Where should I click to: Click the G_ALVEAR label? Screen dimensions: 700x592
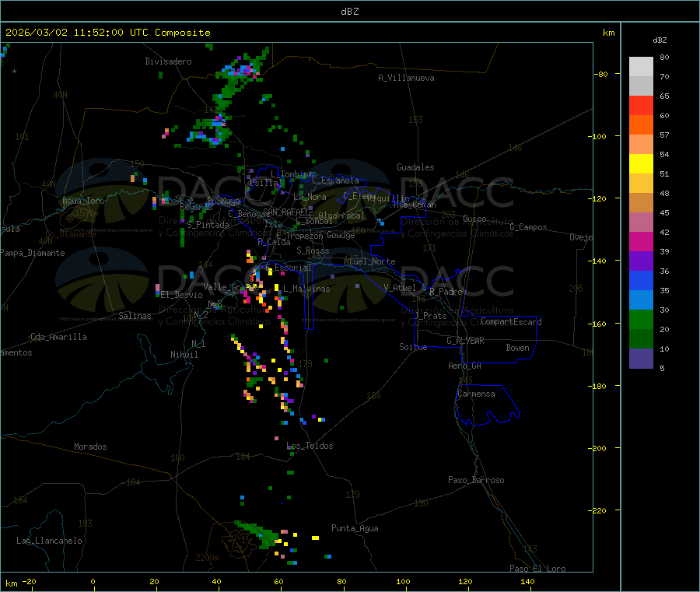click(x=466, y=341)
